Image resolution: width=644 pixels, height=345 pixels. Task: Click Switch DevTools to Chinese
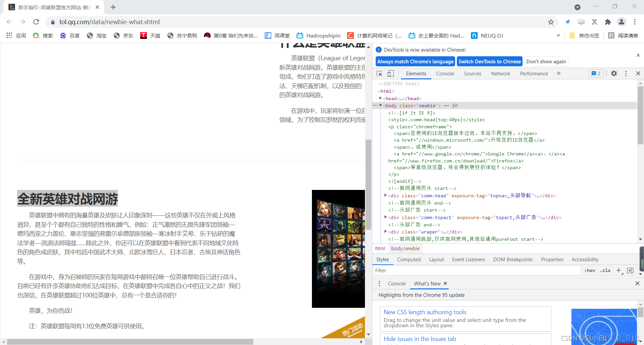(x=490, y=61)
